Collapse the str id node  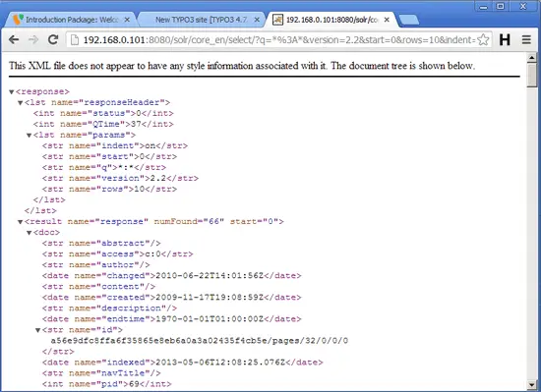click(38, 330)
